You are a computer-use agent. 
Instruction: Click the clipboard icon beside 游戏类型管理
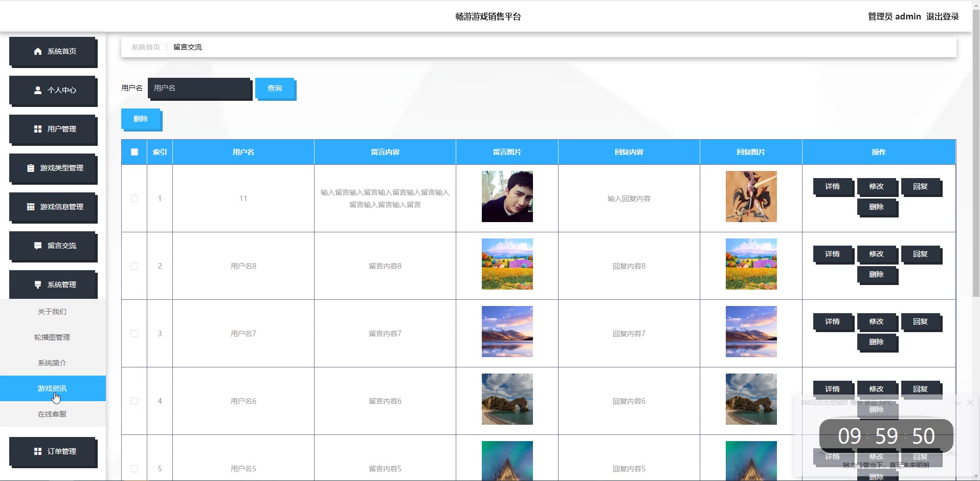(31, 168)
